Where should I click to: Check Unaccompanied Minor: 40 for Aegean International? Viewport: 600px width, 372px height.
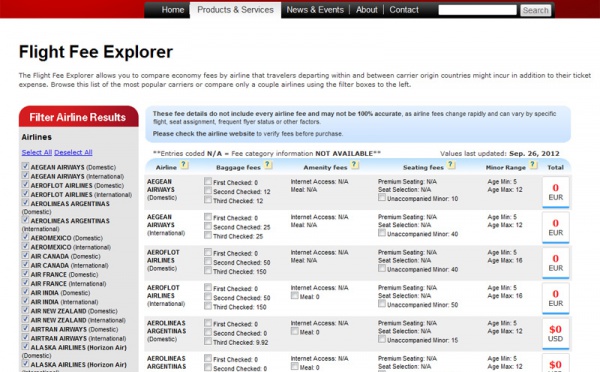point(382,233)
